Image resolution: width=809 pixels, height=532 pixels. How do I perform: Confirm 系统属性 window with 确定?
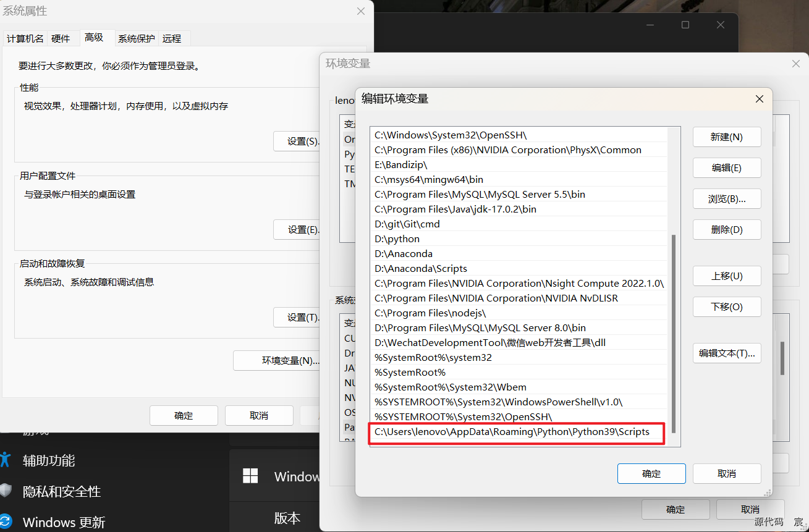click(184, 415)
